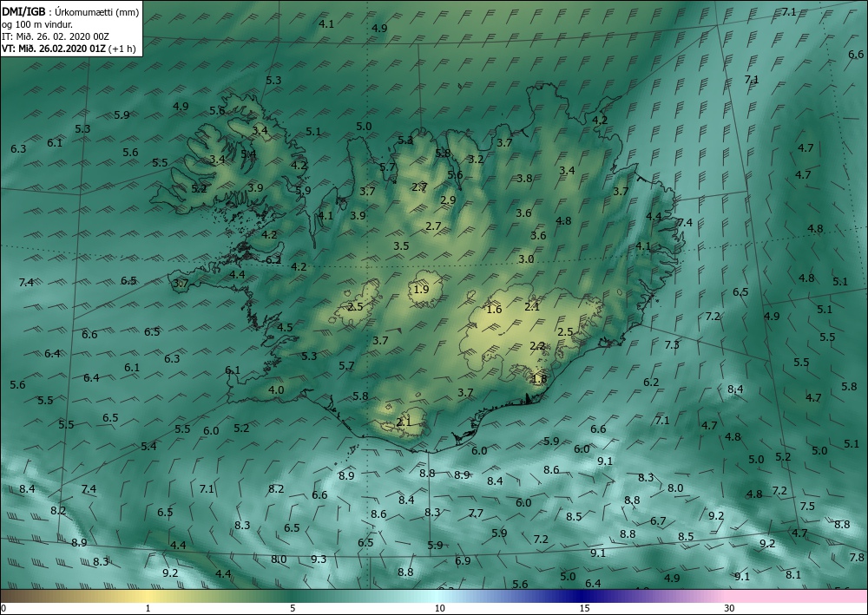
Task: Click the colour scale label '0'
Action: click(3, 609)
